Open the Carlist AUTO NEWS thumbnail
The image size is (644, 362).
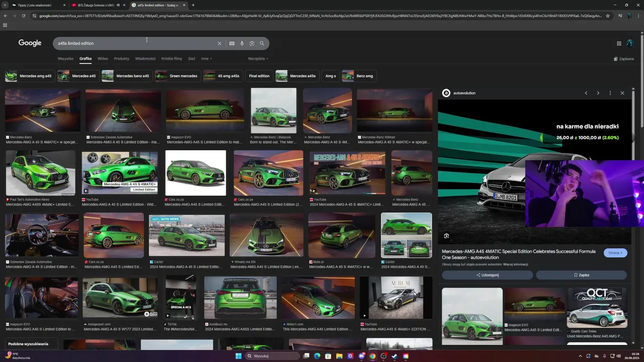(187, 235)
